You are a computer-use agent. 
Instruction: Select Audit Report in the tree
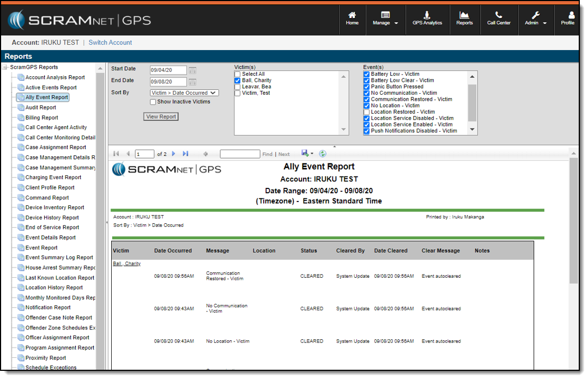(40, 108)
